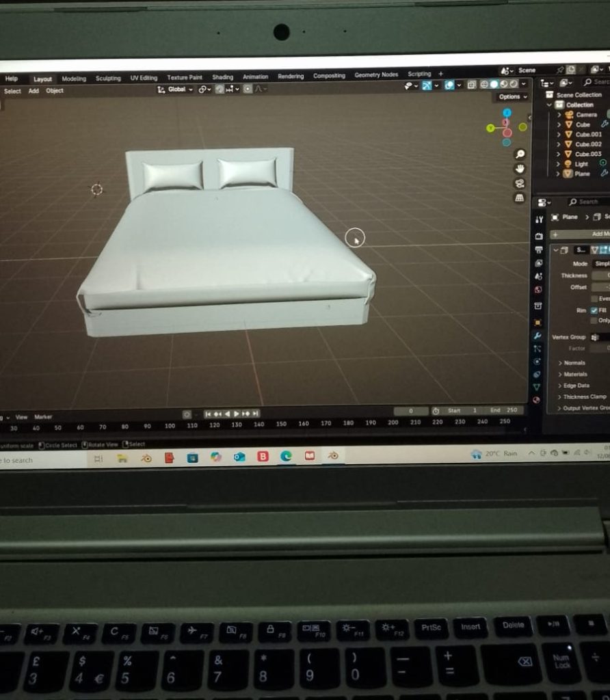Open the World properties globe tab
This screenshot has width=610, height=700.
[x=538, y=290]
